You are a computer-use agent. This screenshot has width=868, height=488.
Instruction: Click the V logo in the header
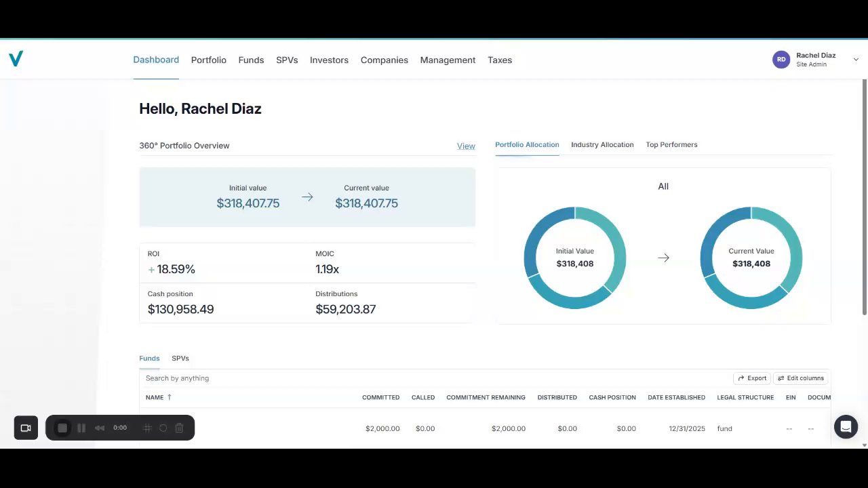(x=16, y=59)
